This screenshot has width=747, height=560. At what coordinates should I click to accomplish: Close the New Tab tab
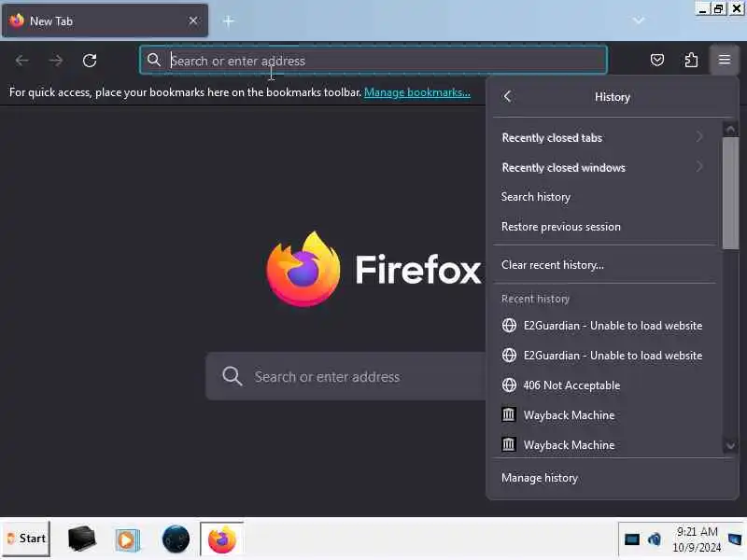pyautogui.click(x=193, y=21)
